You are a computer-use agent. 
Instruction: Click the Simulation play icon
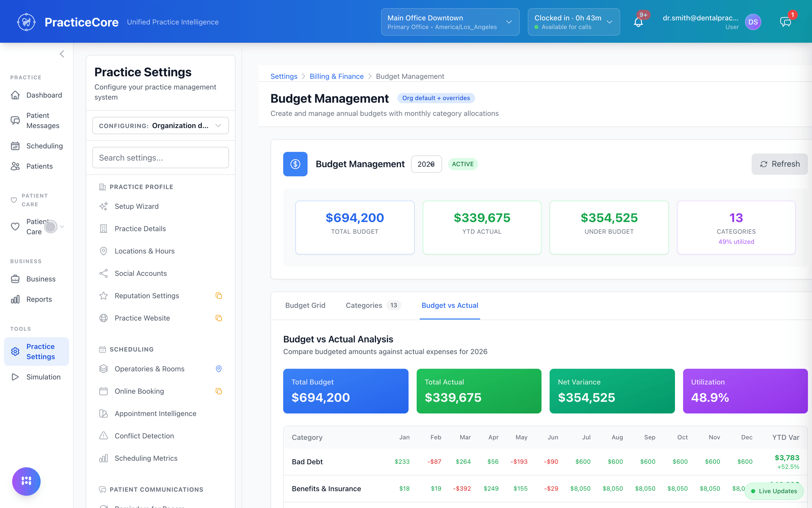pos(15,377)
